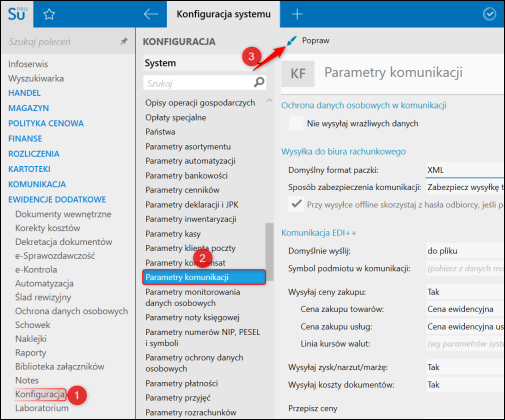Pin the command search panel
This screenshot has height=420, width=505.
point(124,41)
